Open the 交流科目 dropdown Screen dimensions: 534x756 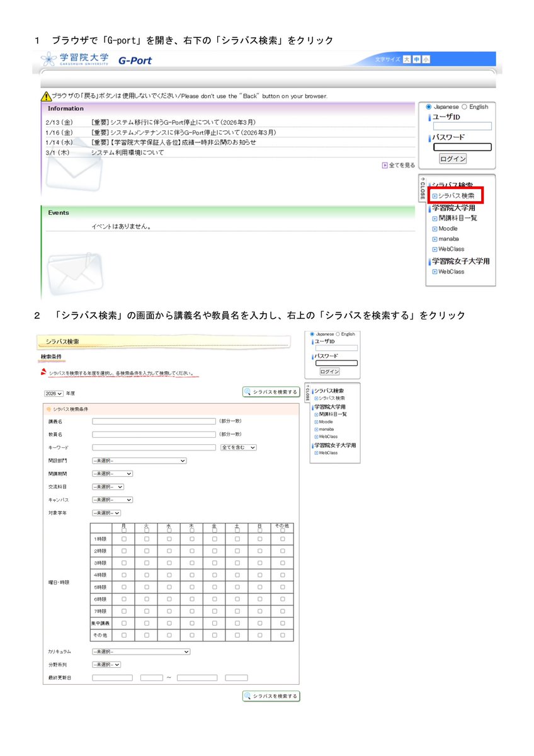pos(108,486)
